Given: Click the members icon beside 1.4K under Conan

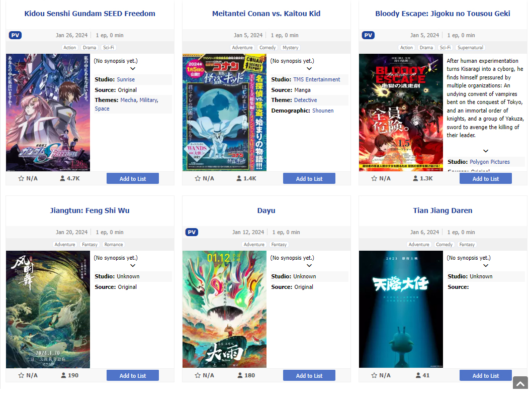Looking at the screenshot, I should (x=239, y=178).
